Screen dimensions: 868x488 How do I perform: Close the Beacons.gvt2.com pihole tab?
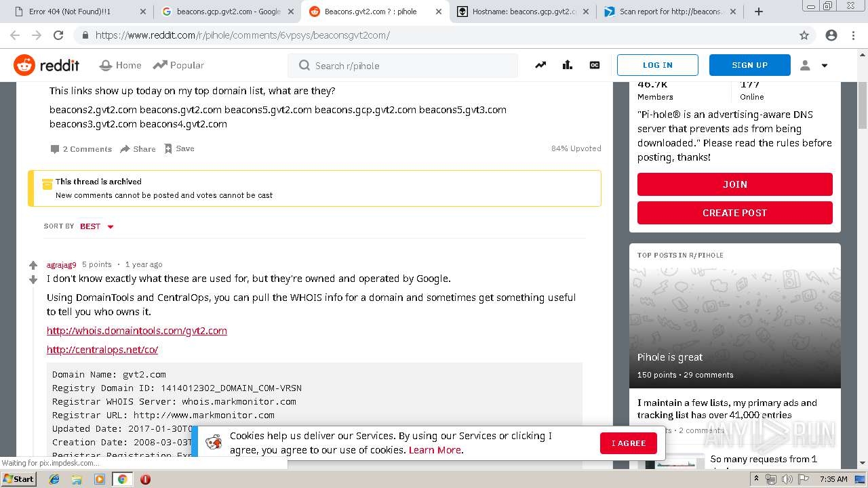point(438,12)
